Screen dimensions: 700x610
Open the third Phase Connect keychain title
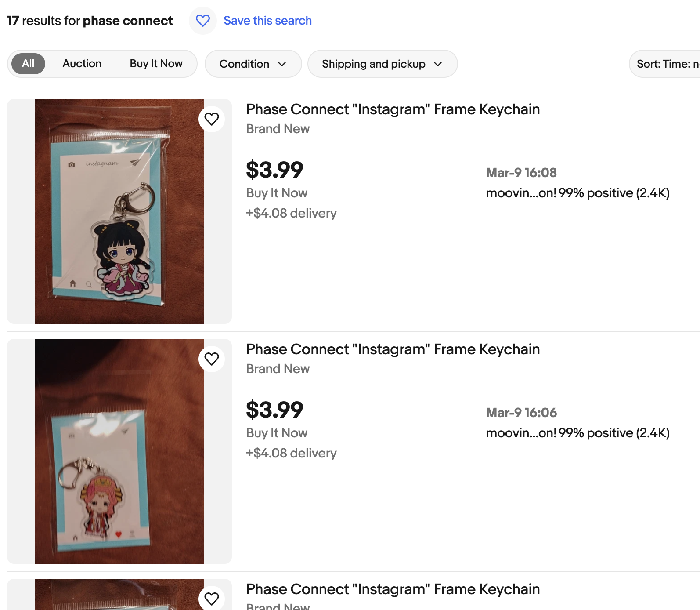[x=393, y=589]
